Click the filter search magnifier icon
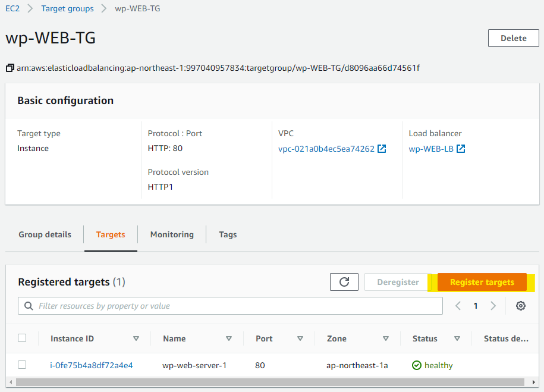Image resolution: width=544 pixels, height=392 pixels. (x=29, y=306)
